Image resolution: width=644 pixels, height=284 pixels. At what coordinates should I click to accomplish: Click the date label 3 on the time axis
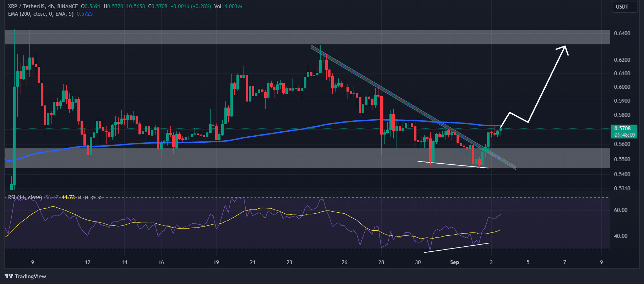[491, 262]
